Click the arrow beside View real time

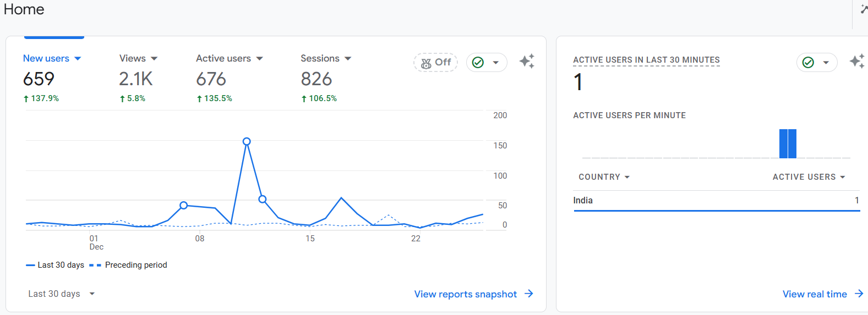point(859,294)
